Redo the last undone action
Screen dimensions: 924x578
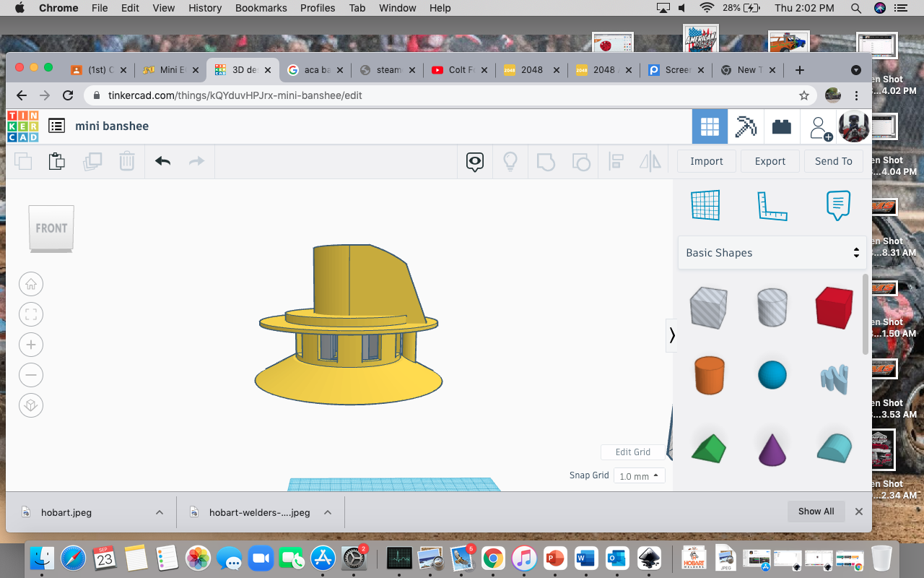(x=196, y=161)
